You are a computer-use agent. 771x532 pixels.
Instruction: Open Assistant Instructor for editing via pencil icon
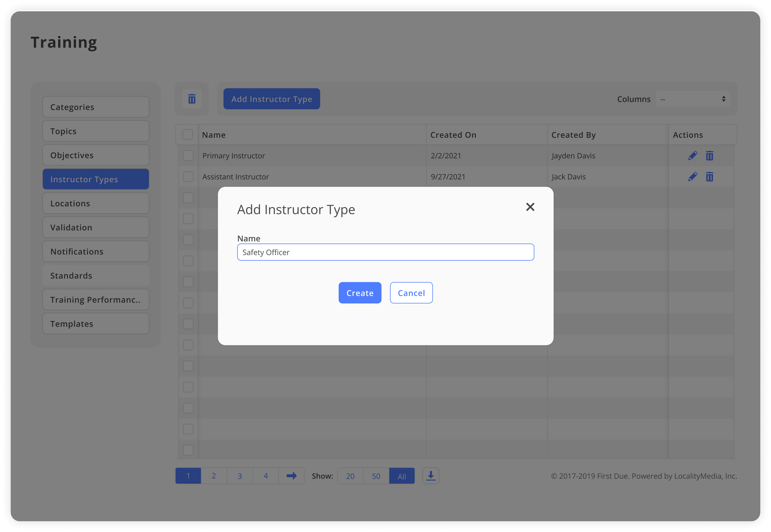pyautogui.click(x=692, y=177)
